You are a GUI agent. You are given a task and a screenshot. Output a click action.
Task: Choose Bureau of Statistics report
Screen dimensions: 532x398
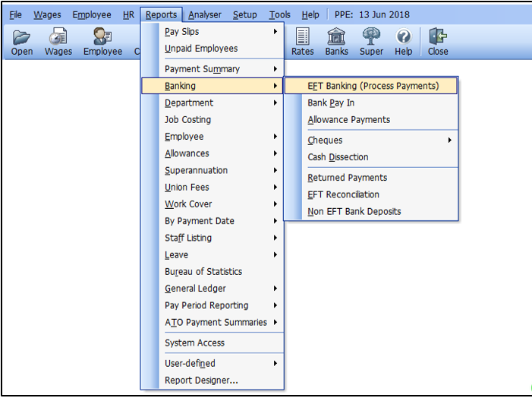point(212,272)
